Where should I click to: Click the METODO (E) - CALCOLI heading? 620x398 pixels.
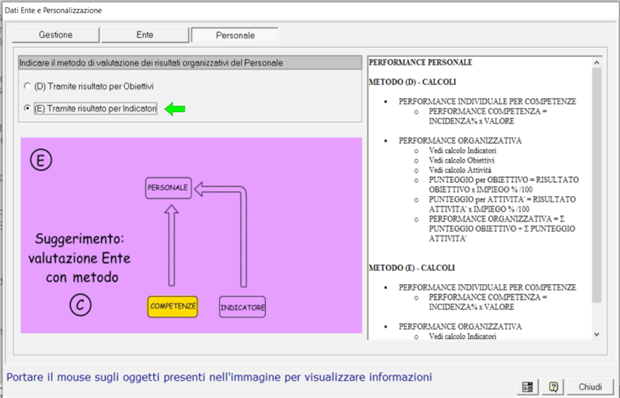pos(412,268)
